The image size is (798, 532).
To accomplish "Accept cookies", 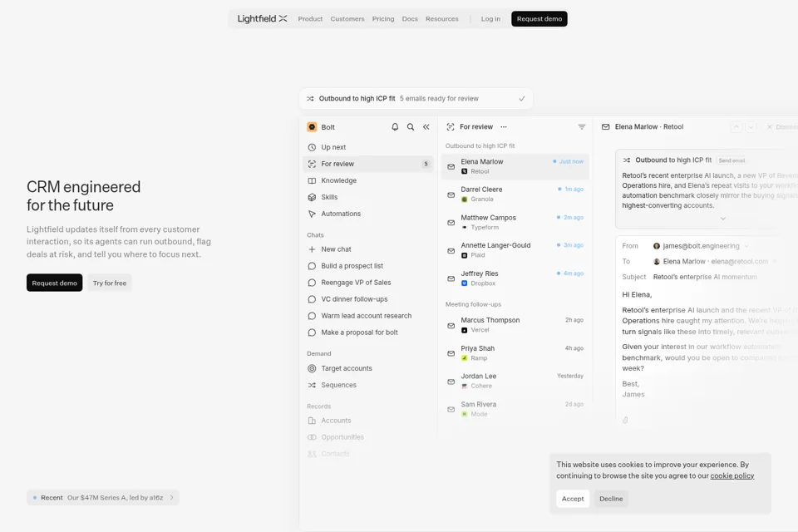I will (573, 499).
